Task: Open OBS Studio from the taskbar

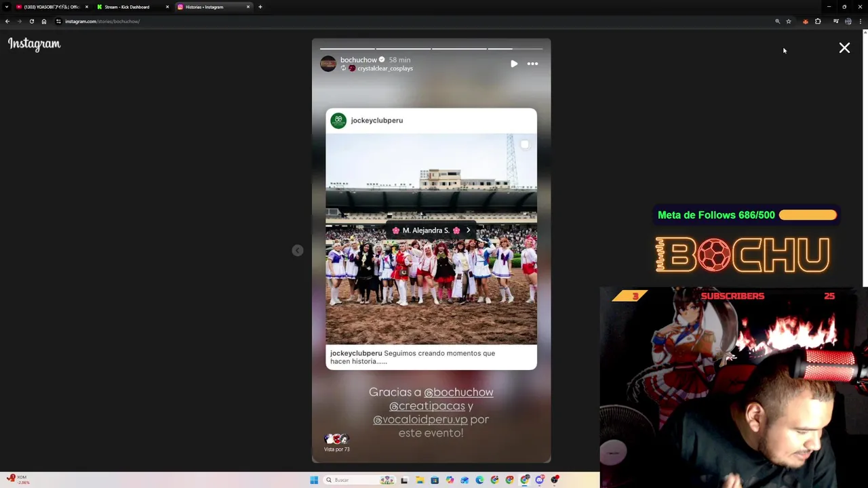Action: pos(555,480)
